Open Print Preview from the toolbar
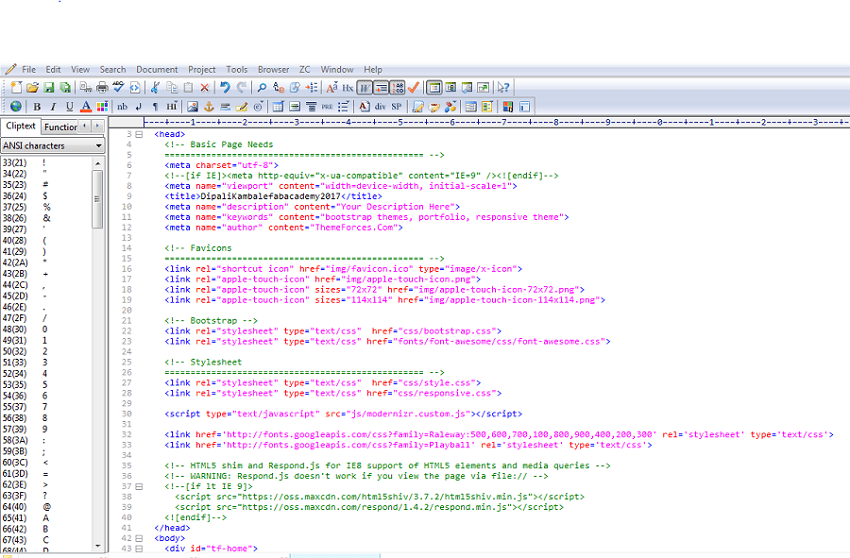 pos(86,87)
